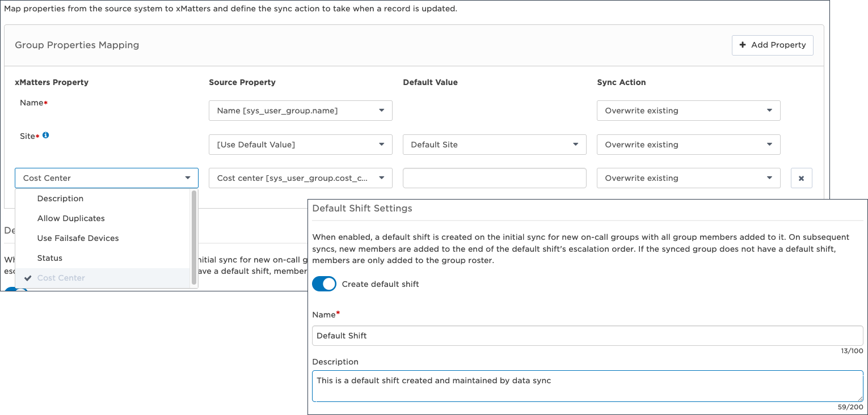868x415 pixels.
Task: Click the xMatters Property column header
Action: point(52,82)
